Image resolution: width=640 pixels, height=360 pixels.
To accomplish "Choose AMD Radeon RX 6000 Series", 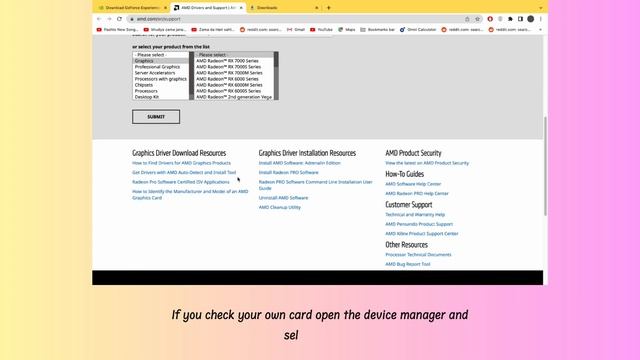I will 234,79.
